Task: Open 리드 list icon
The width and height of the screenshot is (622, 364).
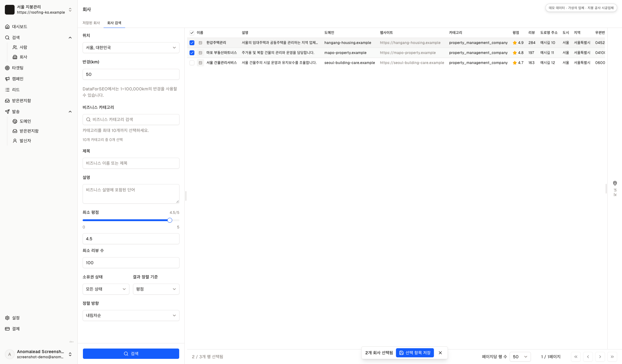Action: tap(7, 90)
